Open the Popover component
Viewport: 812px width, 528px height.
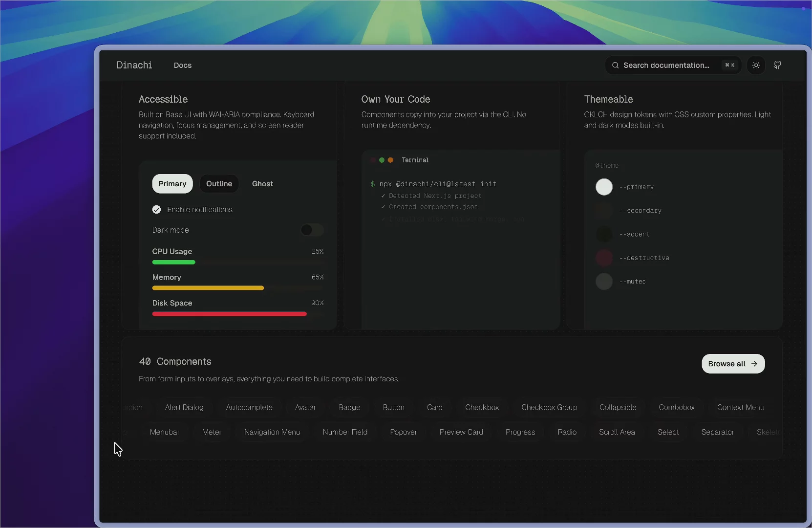pyautogui.click(x=404, y=432)
